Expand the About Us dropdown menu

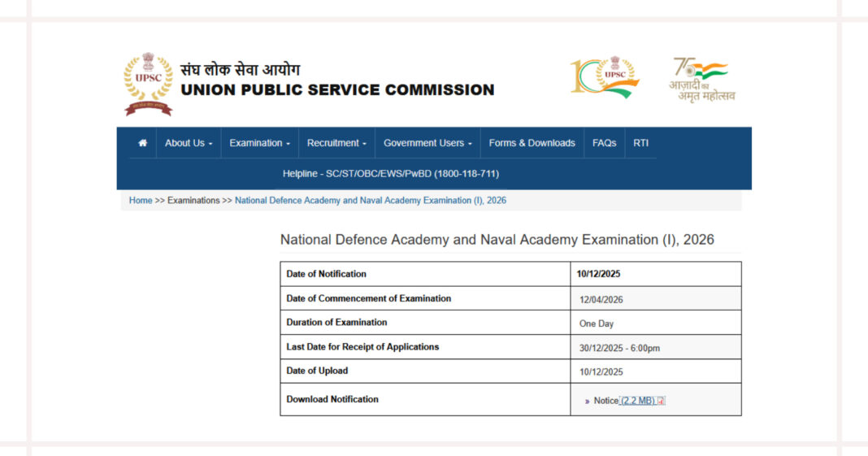tap(189, 143)
